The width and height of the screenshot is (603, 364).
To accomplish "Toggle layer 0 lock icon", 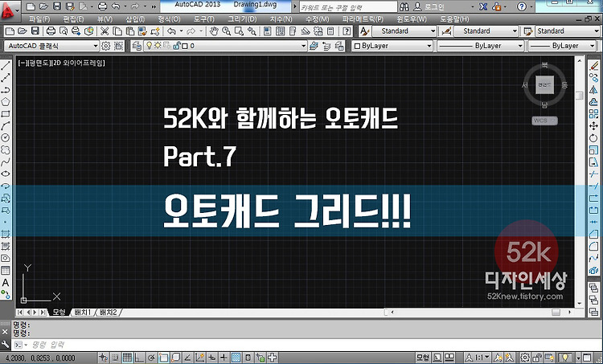I will pos(177,46).
